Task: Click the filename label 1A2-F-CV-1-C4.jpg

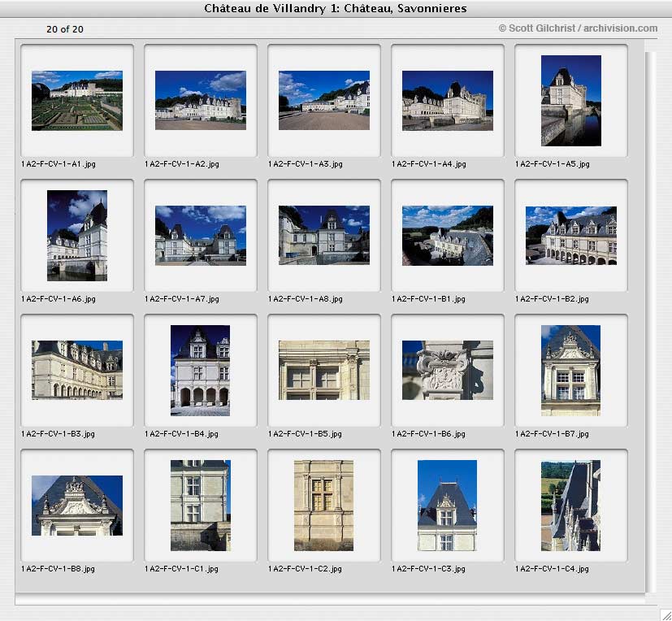Action: tap(552, 569)
